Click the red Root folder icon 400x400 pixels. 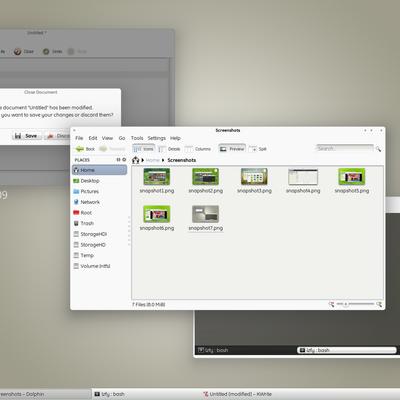tap(76, 213)
